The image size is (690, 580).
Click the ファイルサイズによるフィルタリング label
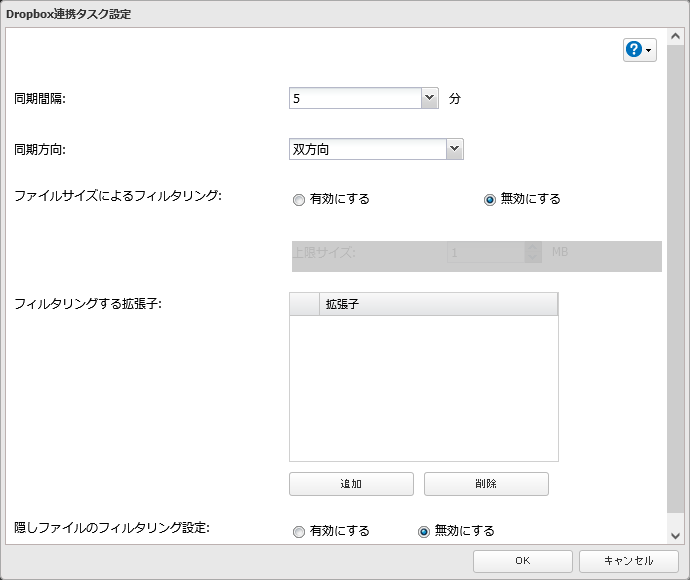pos(118,196)
